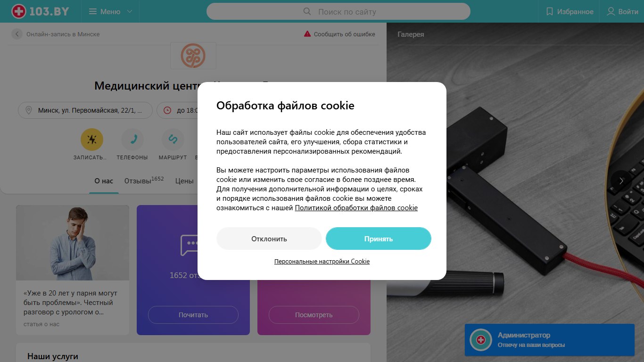This screenshot has width=644, height=362.
Task: Click the Маршрут route icon
Action: (173, 140)
